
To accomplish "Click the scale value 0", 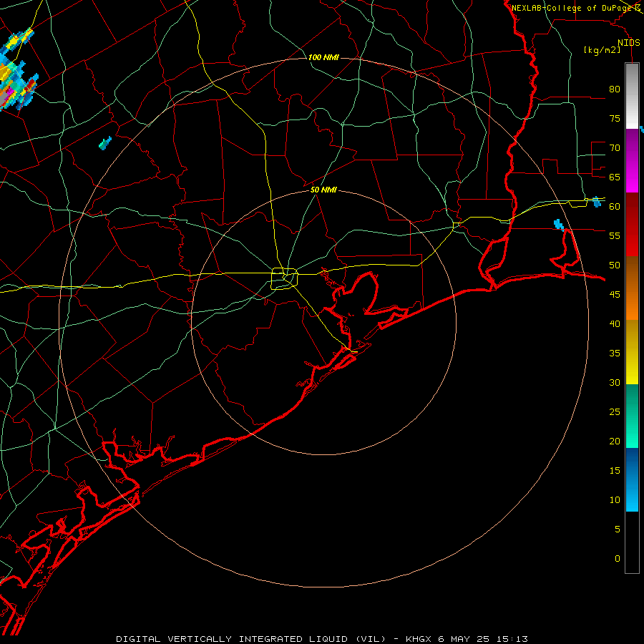I will 618,559.
